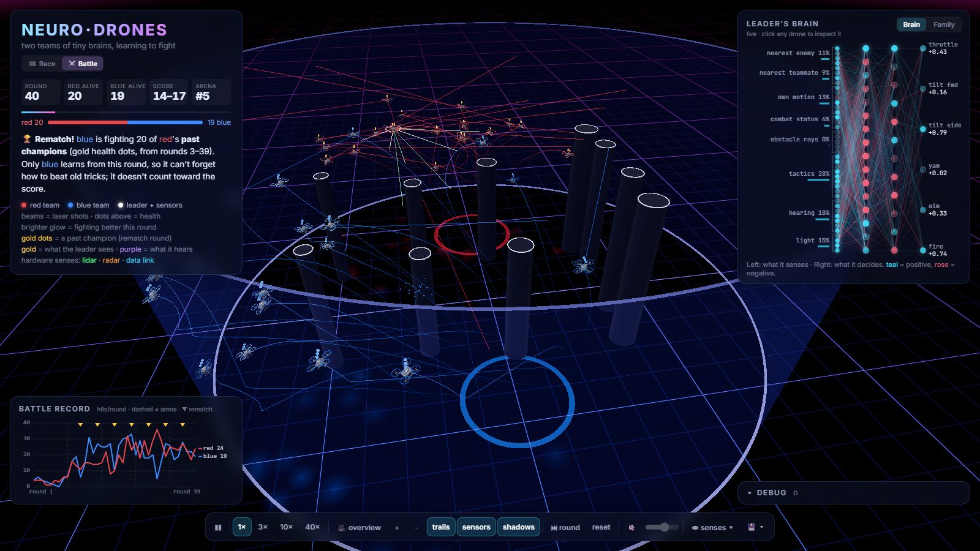The width and height of the screenshot is (980, 551).
Task: Click the red spawn ring on the arena
Action: click(472, 234)
